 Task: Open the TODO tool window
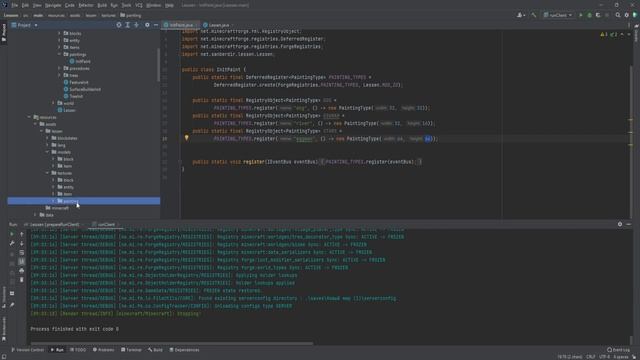[x=78, y=350]
